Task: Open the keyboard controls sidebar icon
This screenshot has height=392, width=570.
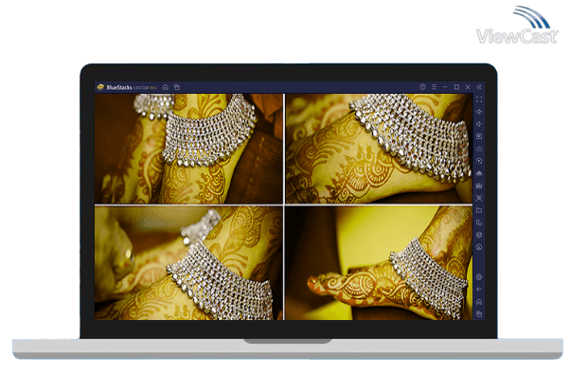Action: [x=479, y=149]
